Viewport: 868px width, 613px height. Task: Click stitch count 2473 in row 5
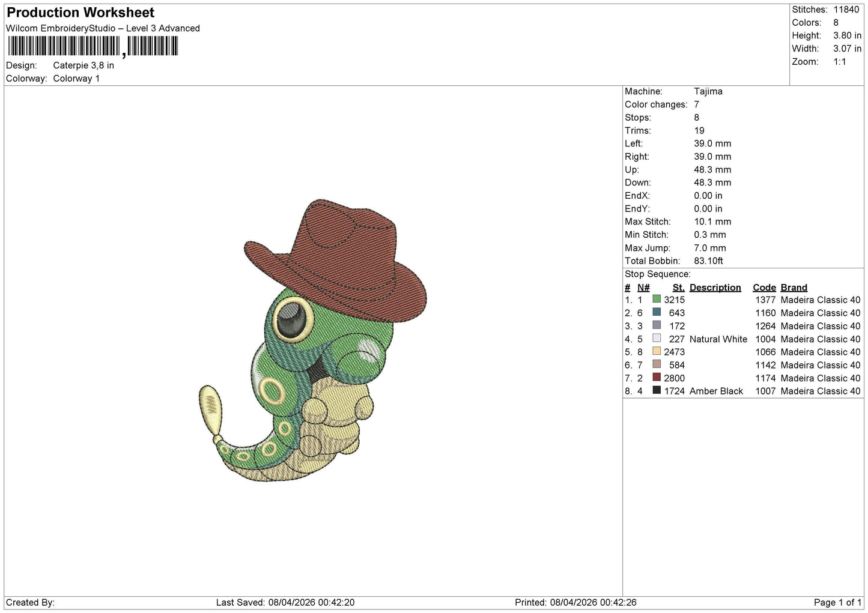[x=675, y=352]
